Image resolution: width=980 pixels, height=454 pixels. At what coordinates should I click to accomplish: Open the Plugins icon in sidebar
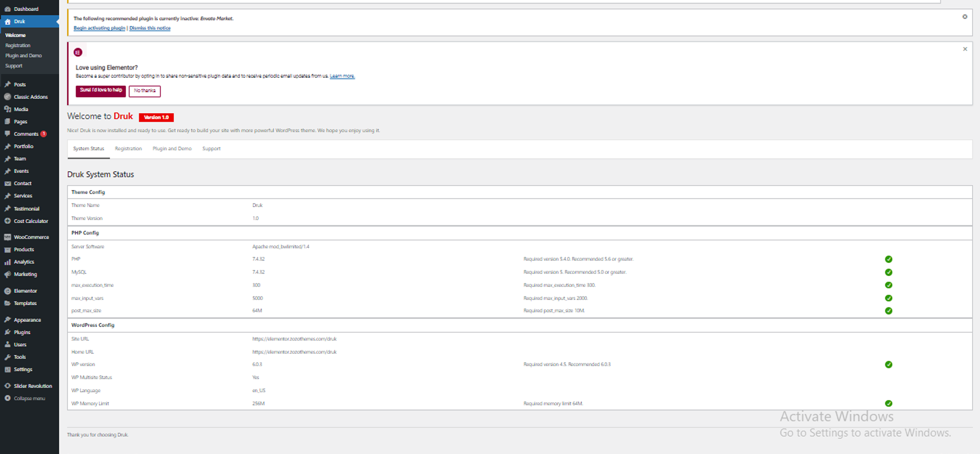tap(7, 332)
